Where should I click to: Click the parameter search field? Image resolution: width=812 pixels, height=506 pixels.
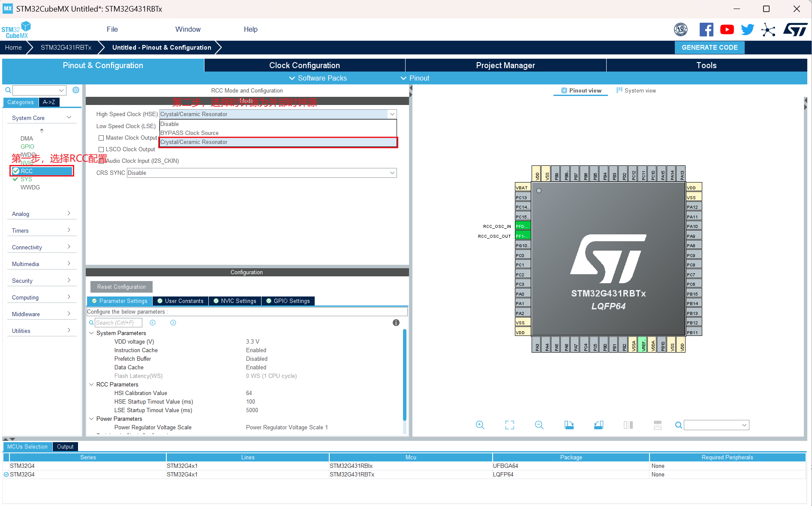point(118,323)
